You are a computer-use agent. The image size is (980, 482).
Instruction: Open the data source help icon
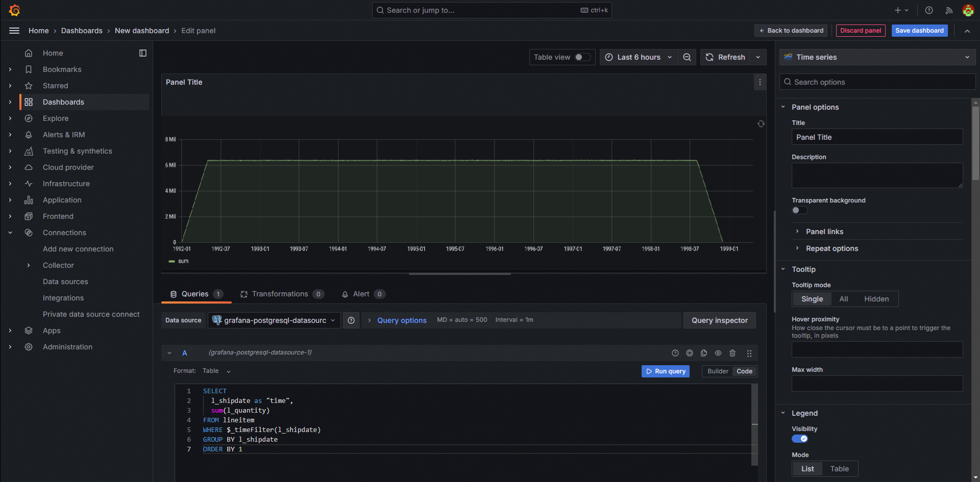pos(351,320)
